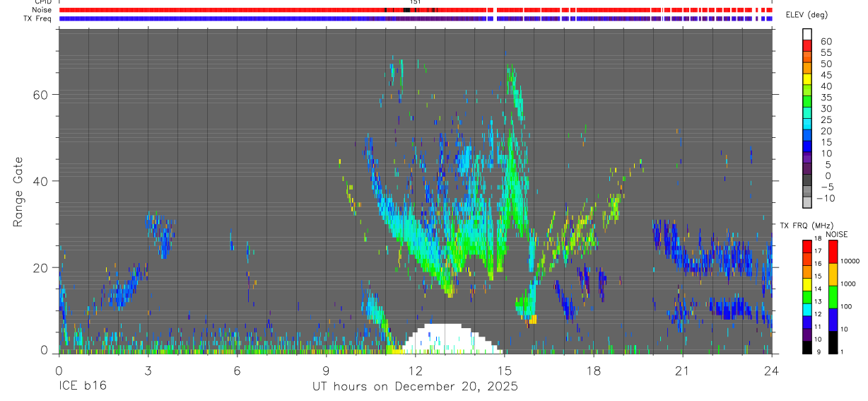Click the '18' hour tick label on x-axis
The image size is (868, 401).
(x=593, y=370)
